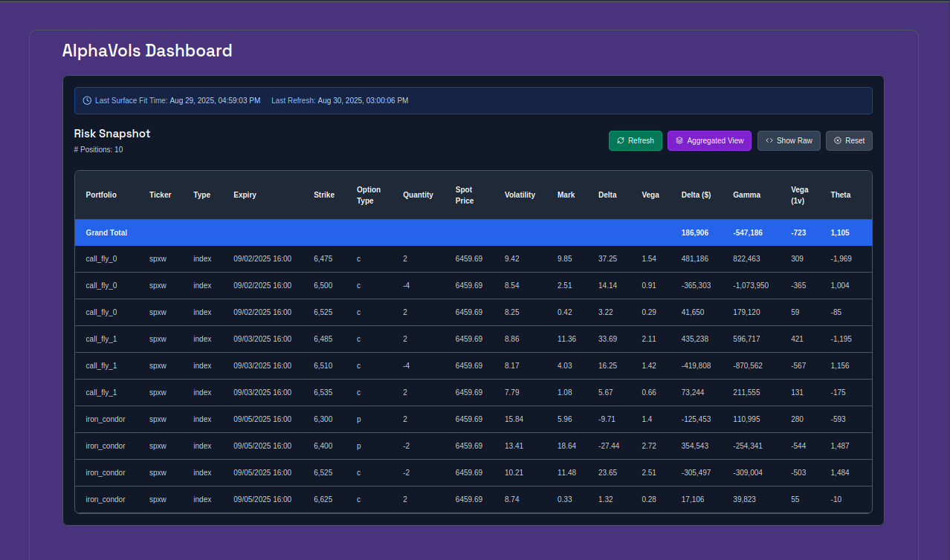Click the Ticker column header
950x560 pixels.
tap(160, 195)
